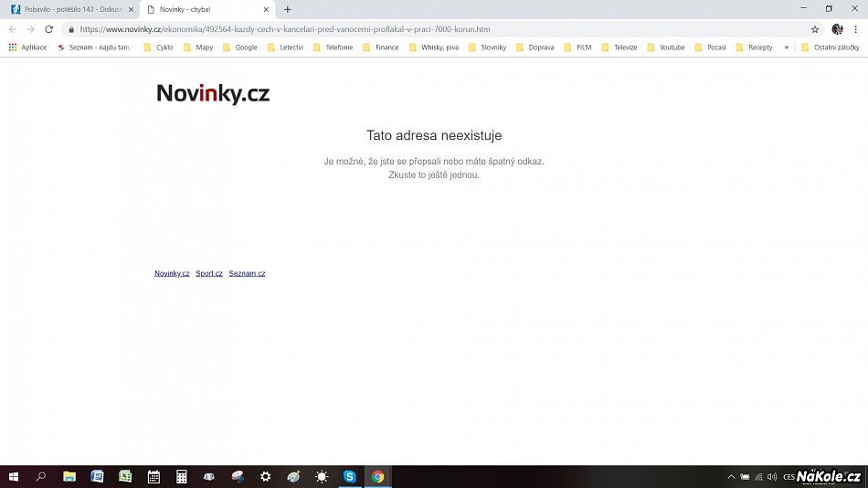Reload the Novinky error page
The width and height of the screenshot is (868, 488).
48,29
